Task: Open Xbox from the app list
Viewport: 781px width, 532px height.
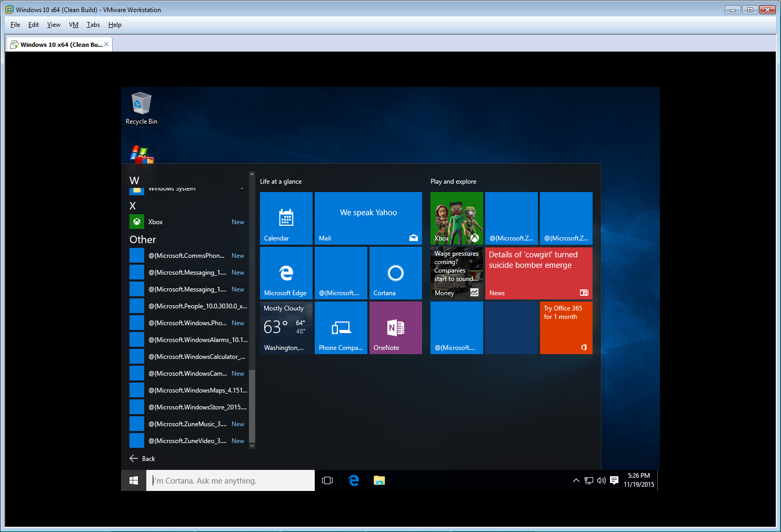Action: tap(155, 222)
